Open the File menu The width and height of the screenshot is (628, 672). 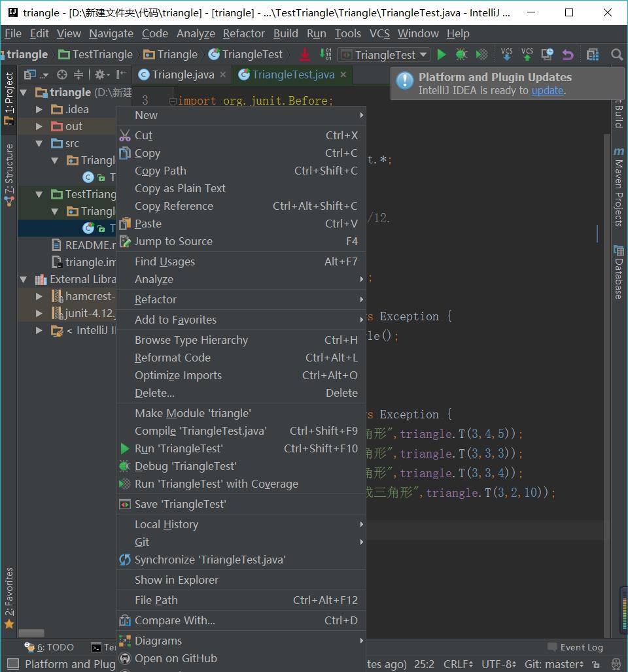pyautogui.click(x=13, y=33)
